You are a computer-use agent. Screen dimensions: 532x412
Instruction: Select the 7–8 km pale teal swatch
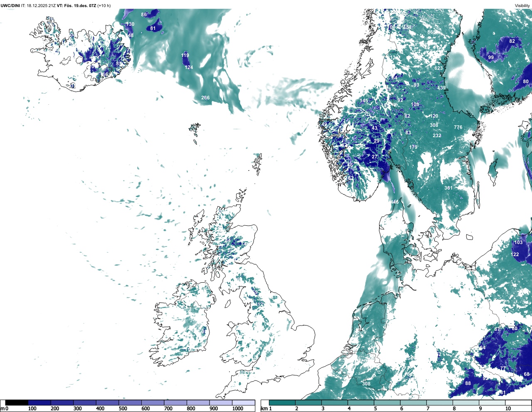point(440,402)
